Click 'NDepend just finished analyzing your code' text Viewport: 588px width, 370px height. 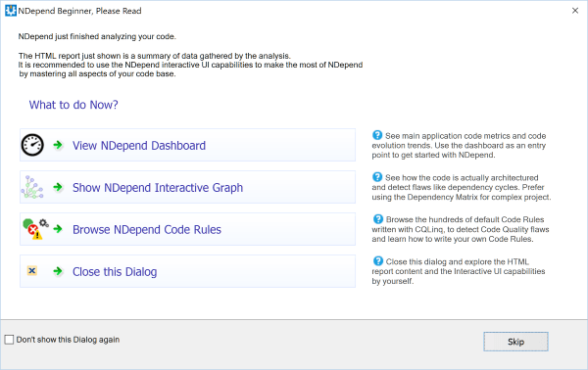97,36
